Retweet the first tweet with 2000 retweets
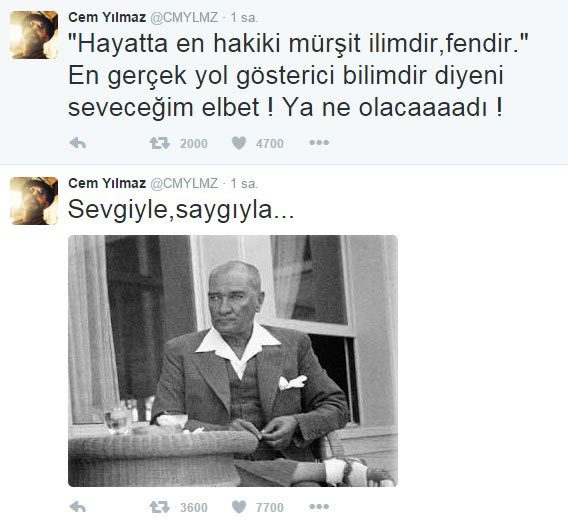This screenshot has width=568, height=522. tap(160, 143)
